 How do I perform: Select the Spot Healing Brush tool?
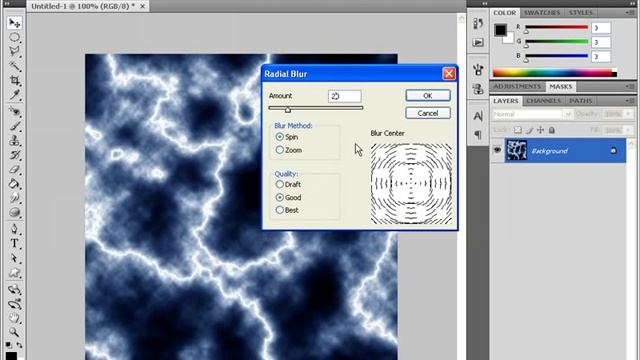[x=14, y=111]
